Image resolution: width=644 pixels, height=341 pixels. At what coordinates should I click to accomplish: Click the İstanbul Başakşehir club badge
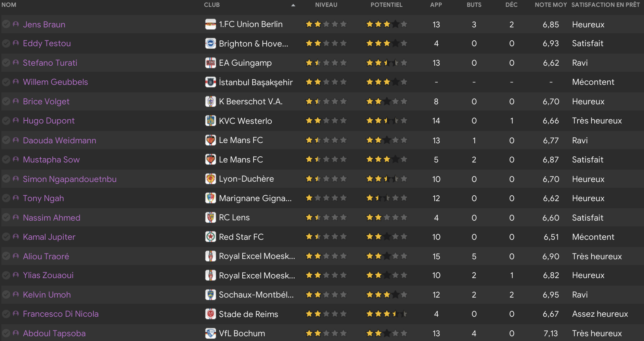pyautogui.click(x=210, y=82)
